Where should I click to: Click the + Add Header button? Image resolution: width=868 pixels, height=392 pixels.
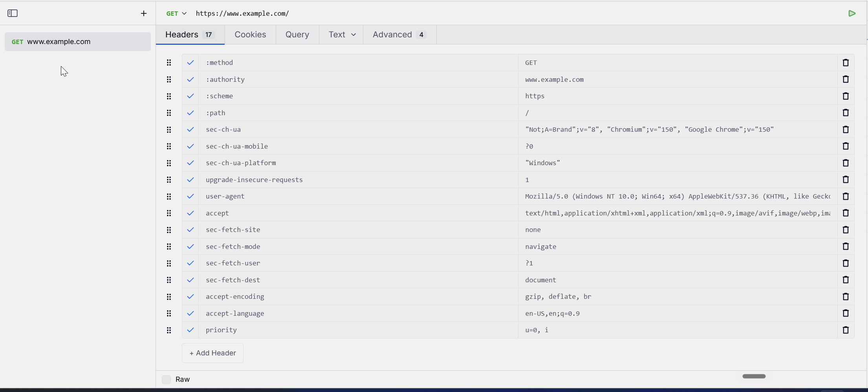(212, 353)
